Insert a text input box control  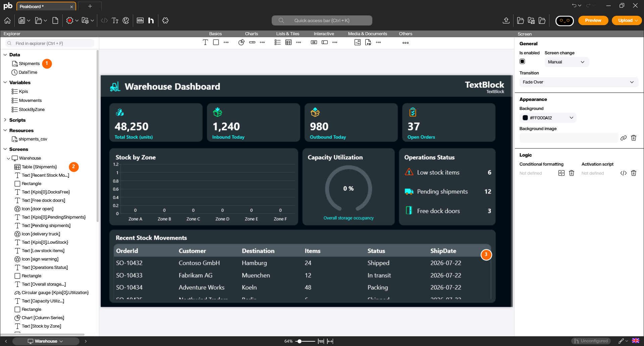coord(325,42)
